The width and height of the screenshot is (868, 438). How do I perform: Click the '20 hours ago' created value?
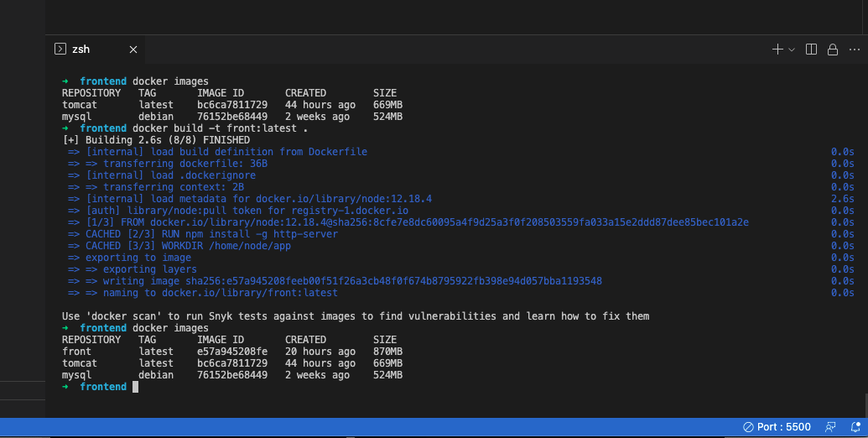320,352
